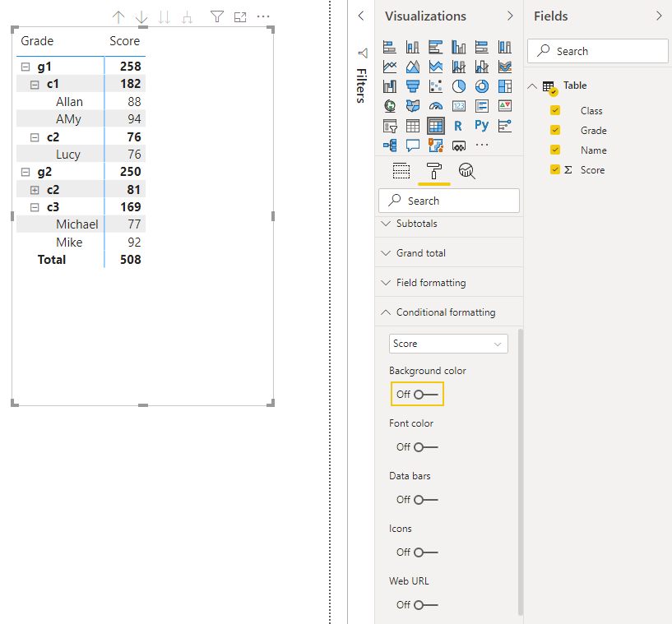Choose the clustered column chart visual
The width and height of the screenshot is (672, 624).
459,47
